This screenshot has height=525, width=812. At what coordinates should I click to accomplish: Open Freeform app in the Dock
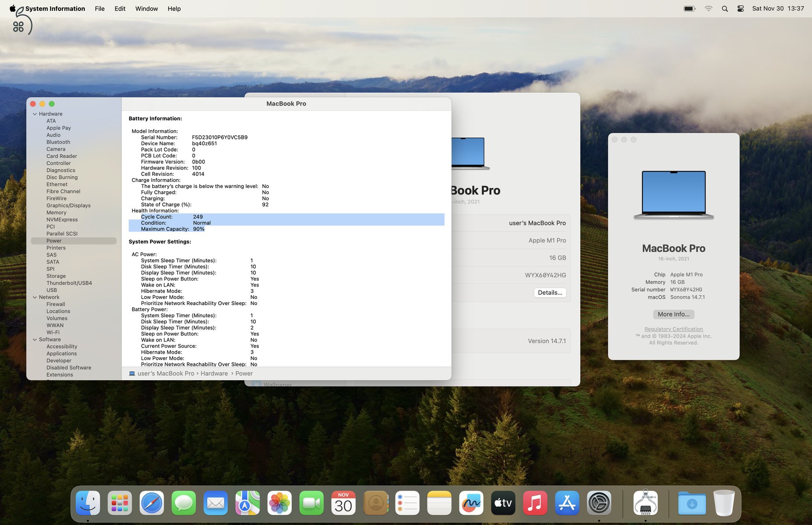(471, 503)
